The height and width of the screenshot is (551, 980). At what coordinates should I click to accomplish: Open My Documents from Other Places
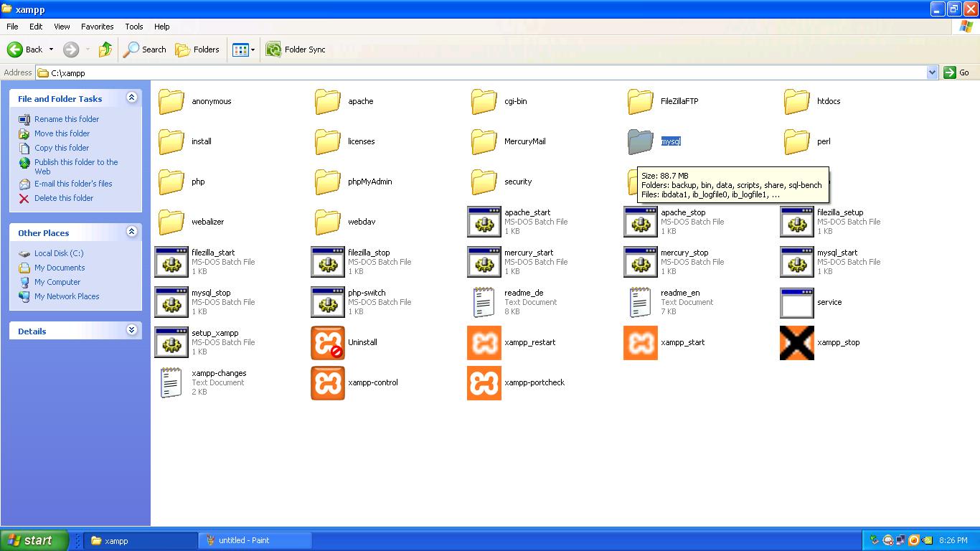(x=60, y=268)
